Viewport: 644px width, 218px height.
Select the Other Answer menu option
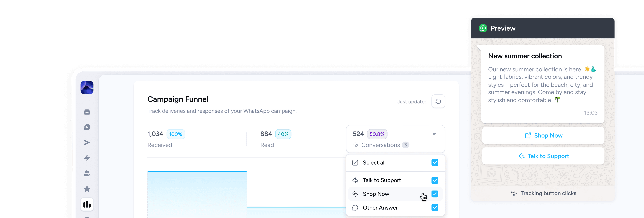(380, 208)
